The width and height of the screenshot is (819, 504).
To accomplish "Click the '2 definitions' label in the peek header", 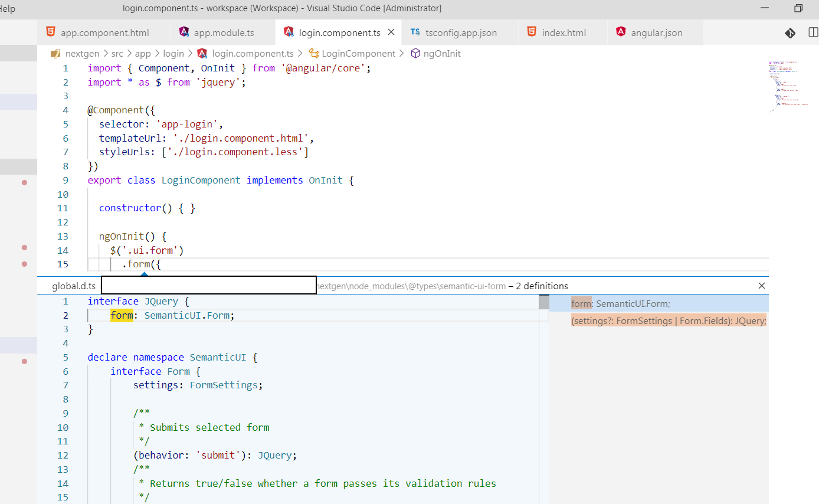I will click(x=542, y=286).
